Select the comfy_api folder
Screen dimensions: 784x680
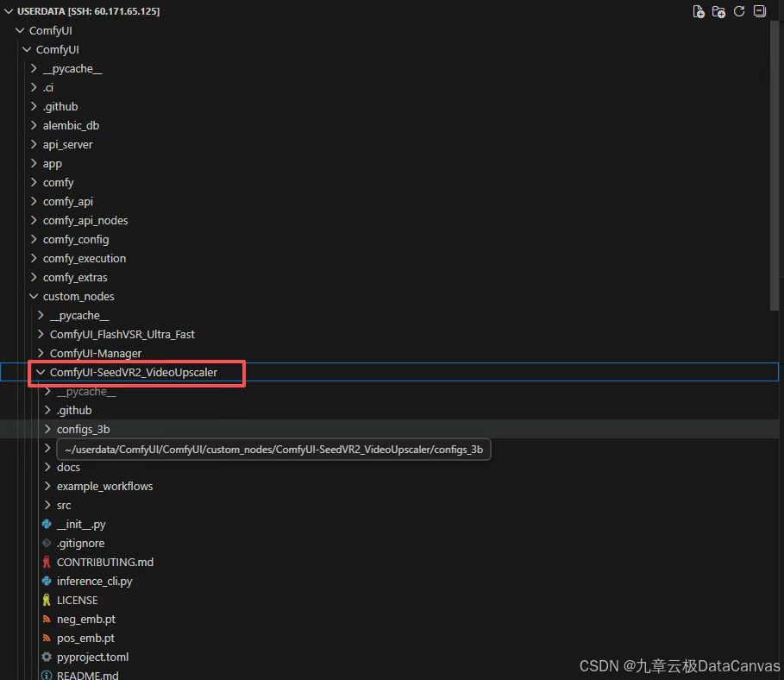coord(68,202)
